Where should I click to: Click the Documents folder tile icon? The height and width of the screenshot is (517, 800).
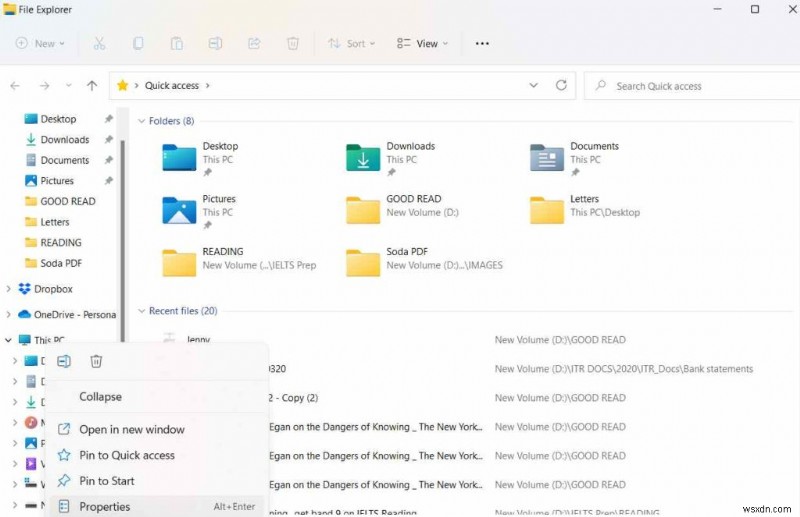[547, 157]
